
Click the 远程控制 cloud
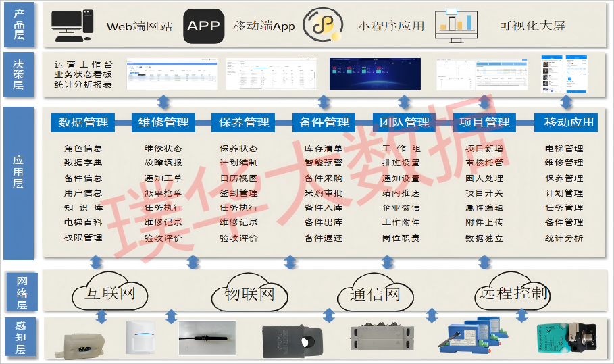(513, 292)
